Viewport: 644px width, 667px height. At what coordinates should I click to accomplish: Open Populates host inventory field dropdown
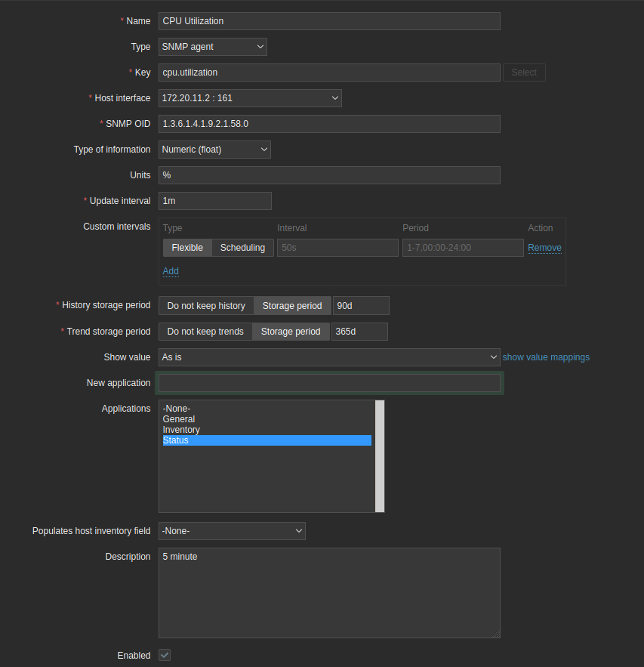pos(232,531)
